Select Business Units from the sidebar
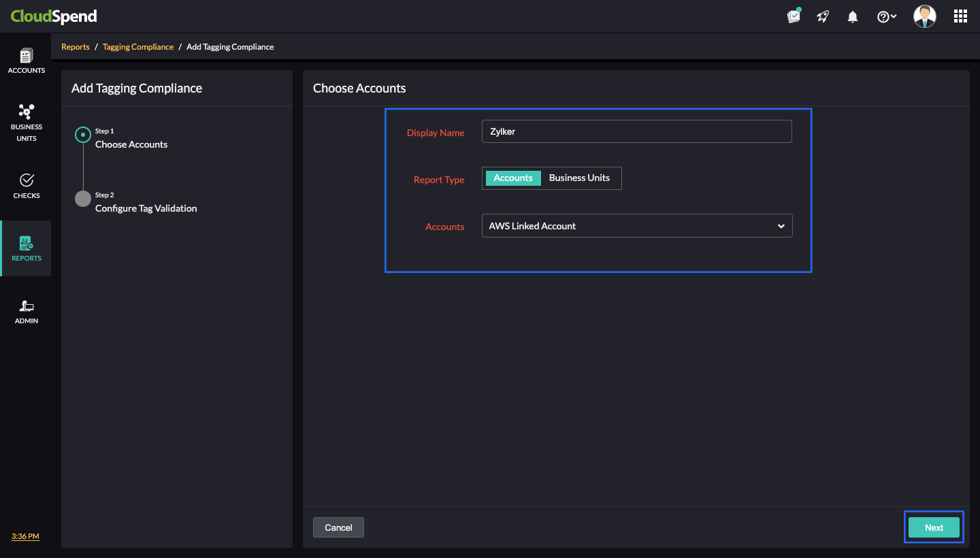The width and height of the screenshot is (980, 558). (x=26, y=122)
